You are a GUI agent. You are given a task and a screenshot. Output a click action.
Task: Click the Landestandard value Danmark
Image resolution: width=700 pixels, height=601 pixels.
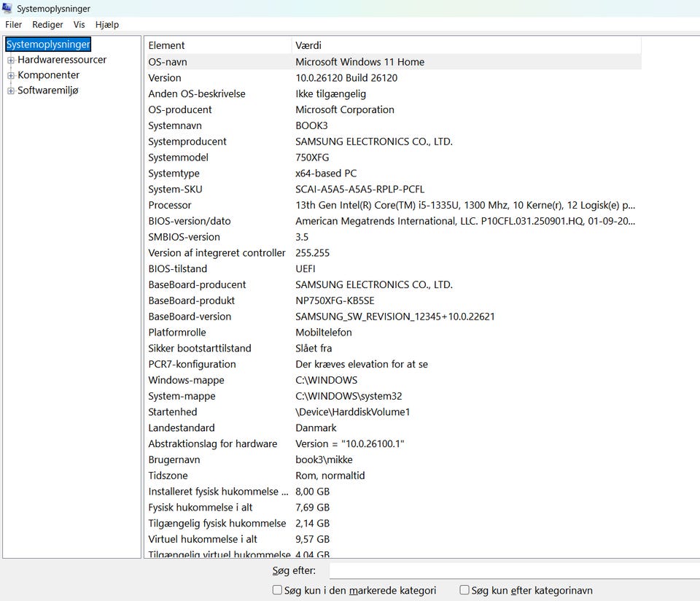pyautogui.click(x=316, y=427)
